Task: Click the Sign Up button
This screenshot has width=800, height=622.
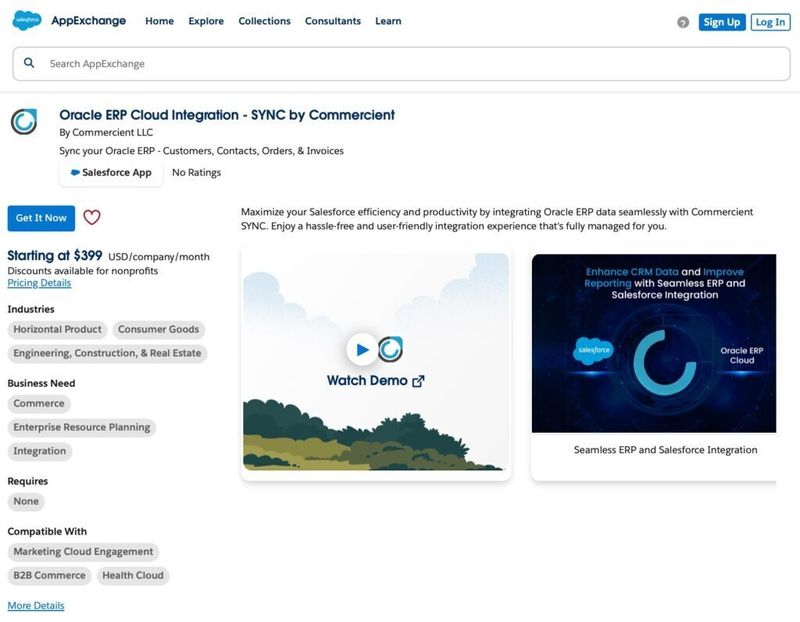Action: click(722, 22)
